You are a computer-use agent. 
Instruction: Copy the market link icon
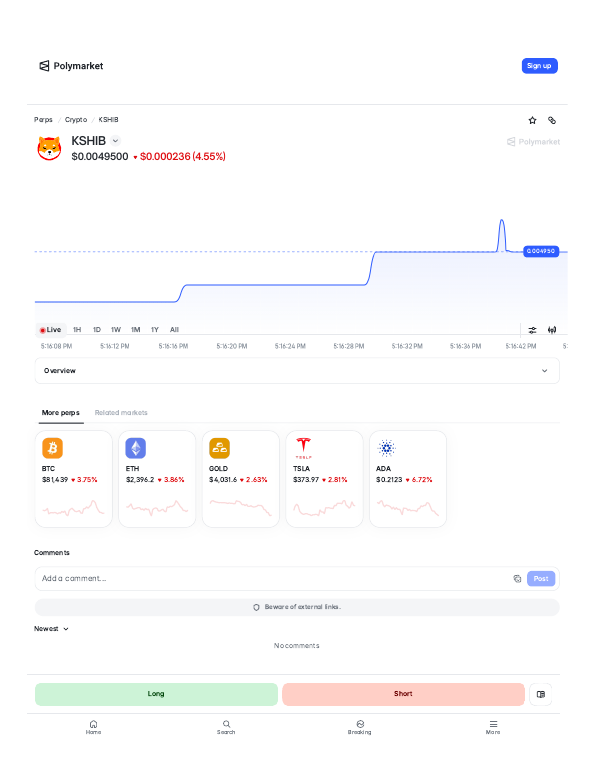(x=552, y=120)
